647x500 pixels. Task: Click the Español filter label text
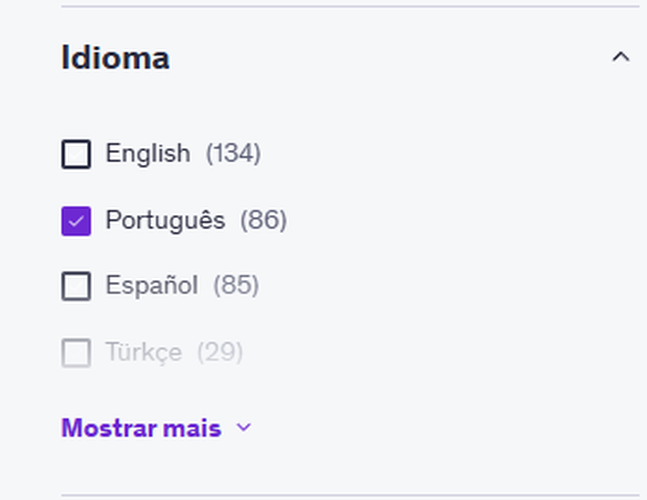[151, 286]
